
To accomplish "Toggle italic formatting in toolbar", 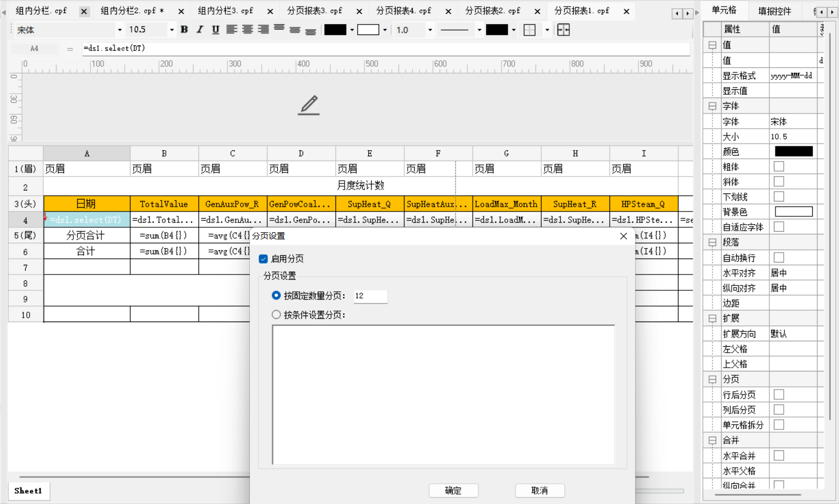I will pos(200,30).
